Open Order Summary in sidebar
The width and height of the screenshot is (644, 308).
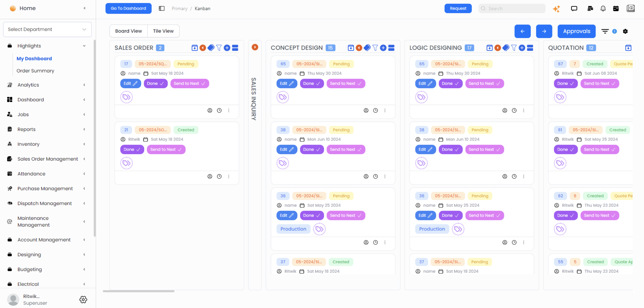(35, 71)
